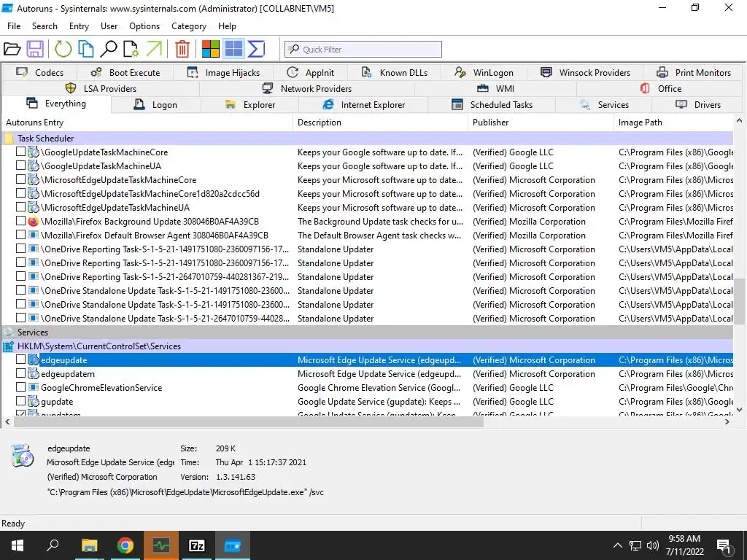The height and width of the screenshot is (560, 747).
Task: Sort by the Image Path column header
Action: pos(673,122)
